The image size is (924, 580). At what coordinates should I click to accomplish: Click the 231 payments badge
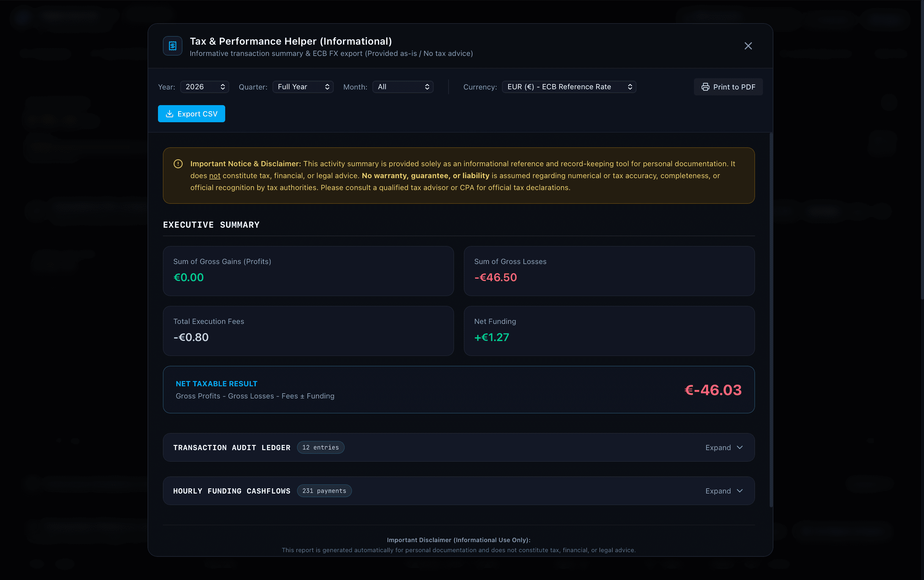tap(324, 491)
